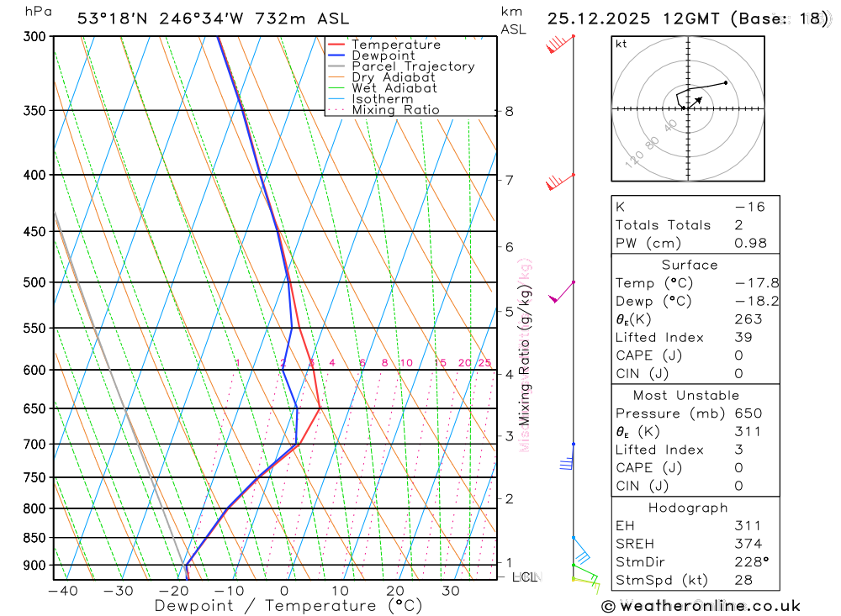Click the surface Temp value '-17.8'
Image resolution: width=841 pixels, height=616 pixels.
pyautogui.click(x=757, y=283)
